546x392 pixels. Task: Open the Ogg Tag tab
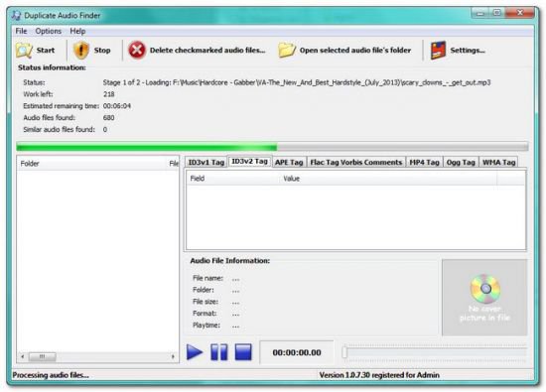[461, 162]
